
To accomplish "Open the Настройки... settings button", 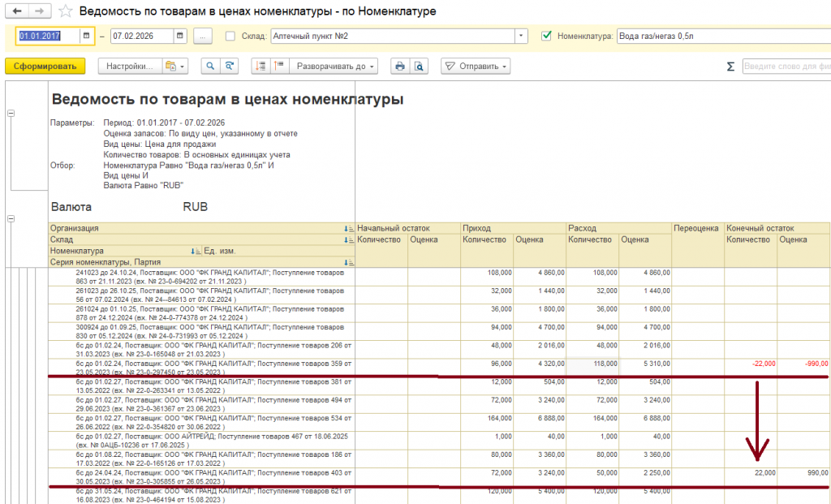I will 127,67.
